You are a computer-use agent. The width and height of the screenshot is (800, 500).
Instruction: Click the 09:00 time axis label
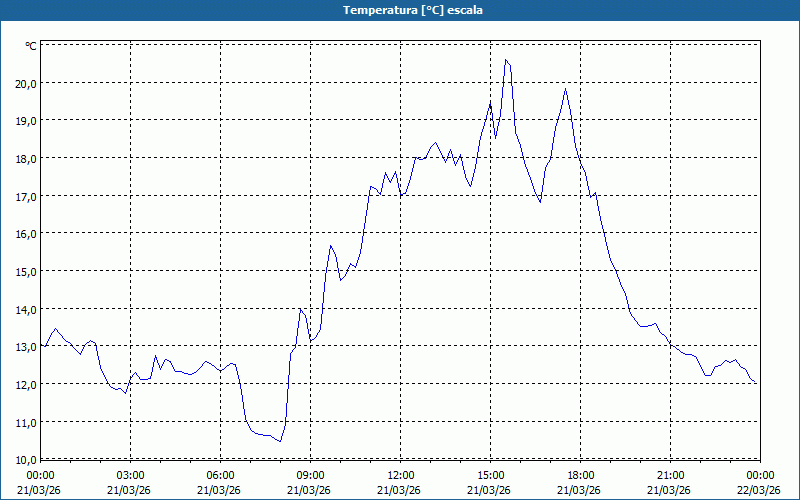pyautogui.click(x=310, y=475)
